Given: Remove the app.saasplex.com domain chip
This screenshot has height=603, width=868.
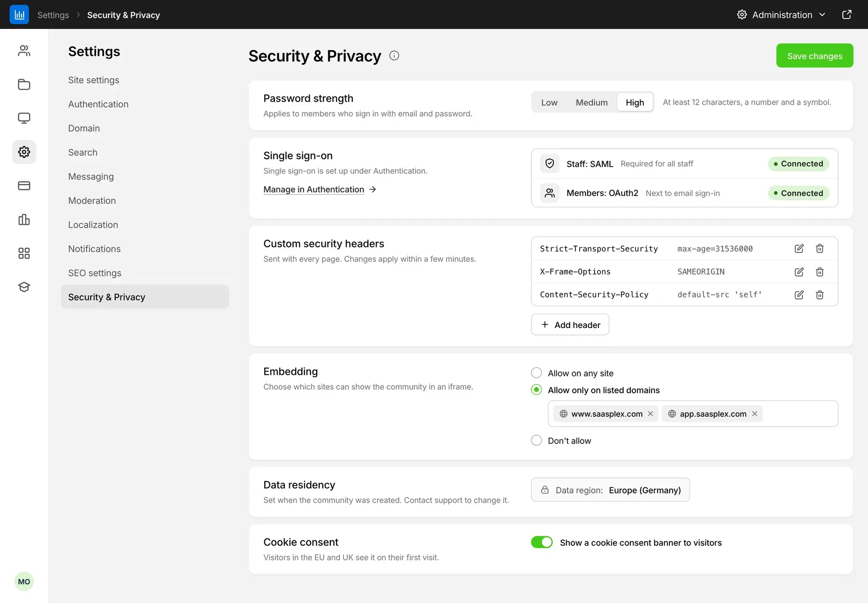Looking at the screenshot, I should pos(755,413).
